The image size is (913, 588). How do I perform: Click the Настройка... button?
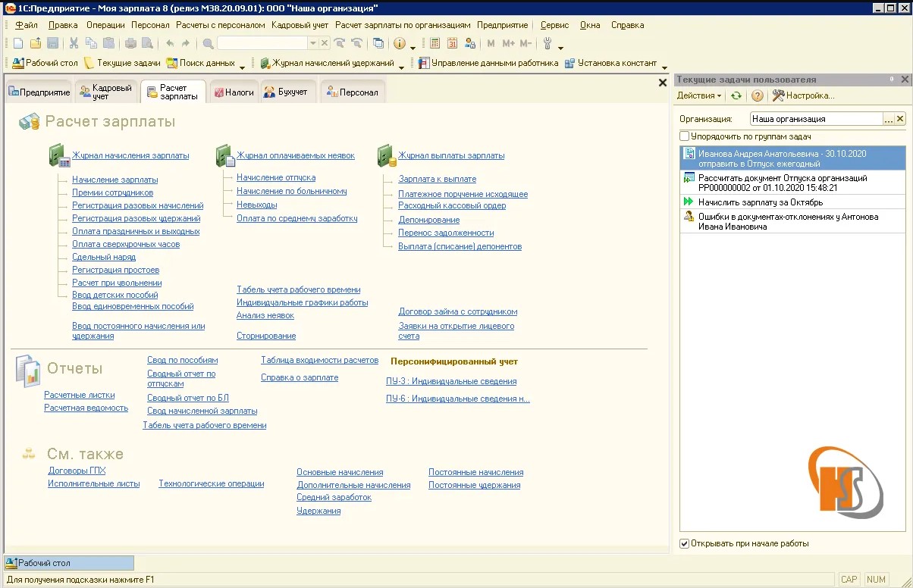click(x=803, y=95)
